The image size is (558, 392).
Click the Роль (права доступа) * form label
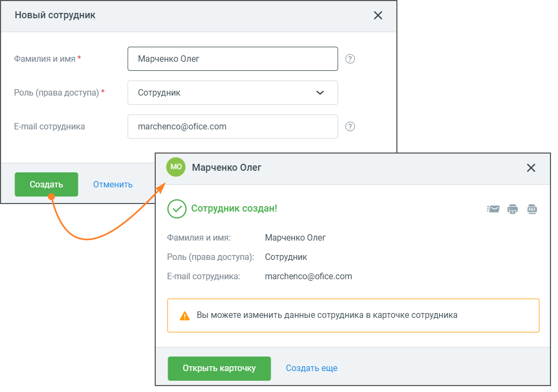(59, 92)
